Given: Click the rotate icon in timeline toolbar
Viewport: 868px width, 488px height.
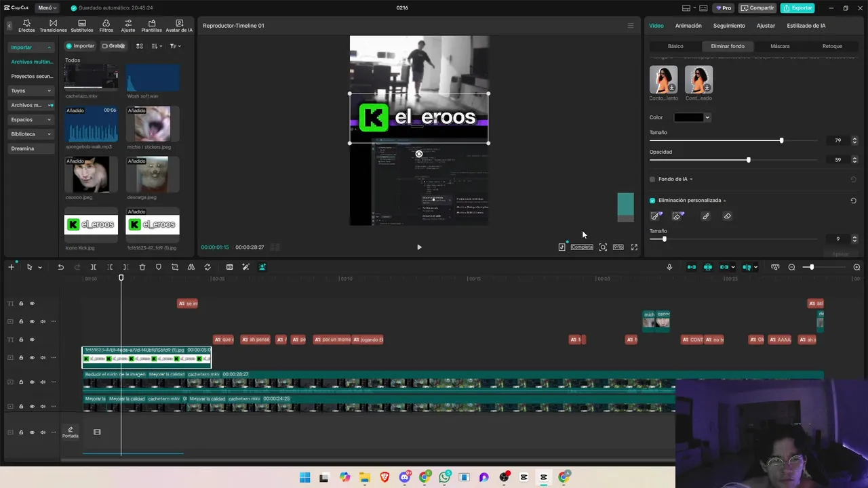Looking at the screenshot, I should [208, 267].
